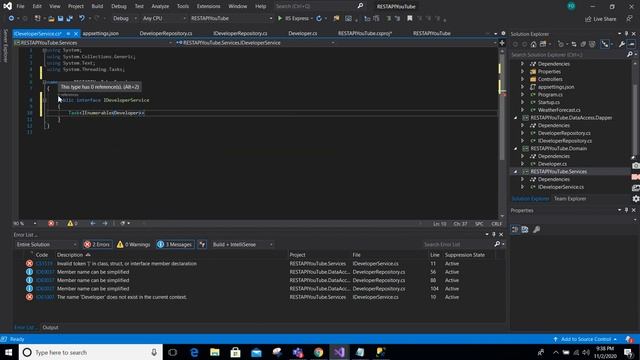Viewport: 640px width, 360px height.
Task: Open the Extensions menu
Action: click(208, 6)
